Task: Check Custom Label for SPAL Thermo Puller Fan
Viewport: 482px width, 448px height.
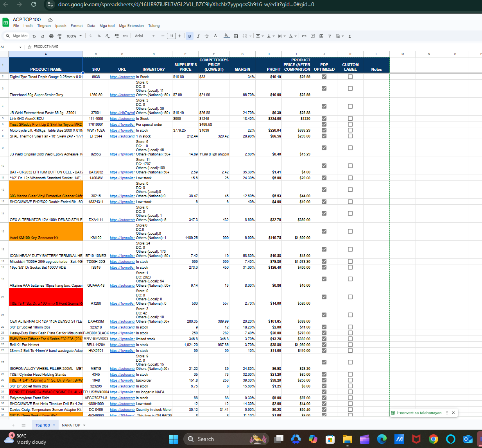Action: (x=350, y=136)
